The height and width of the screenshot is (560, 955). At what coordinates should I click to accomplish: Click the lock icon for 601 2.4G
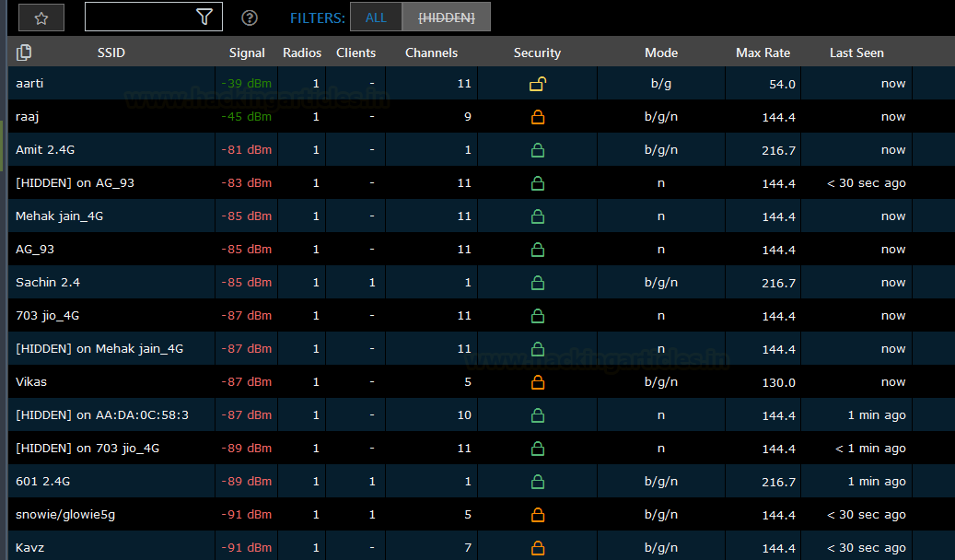coord(538,482)
